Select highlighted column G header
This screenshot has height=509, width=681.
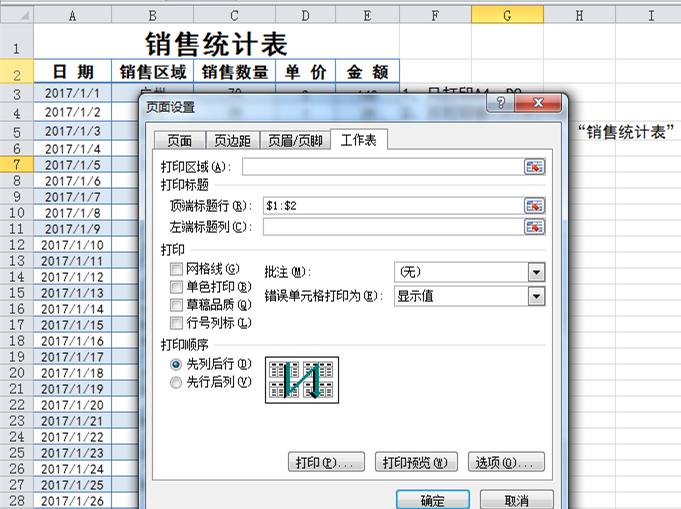tap(507, 16)
